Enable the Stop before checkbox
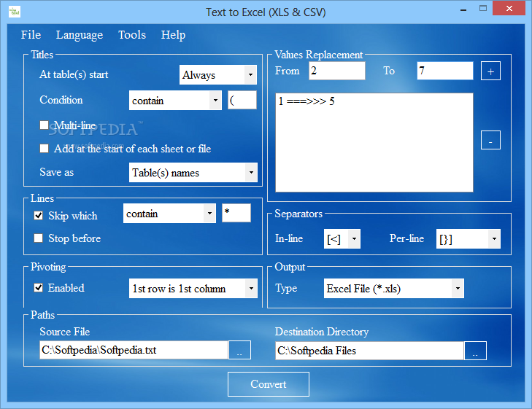The height and width of the screenshot is (409, 532). click(39, 238)
